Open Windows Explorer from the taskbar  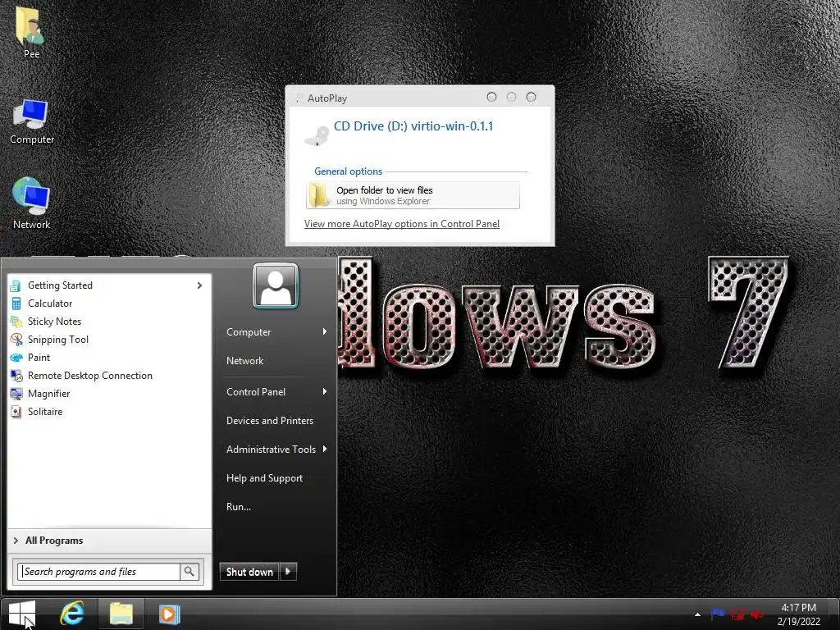(121, 614)
